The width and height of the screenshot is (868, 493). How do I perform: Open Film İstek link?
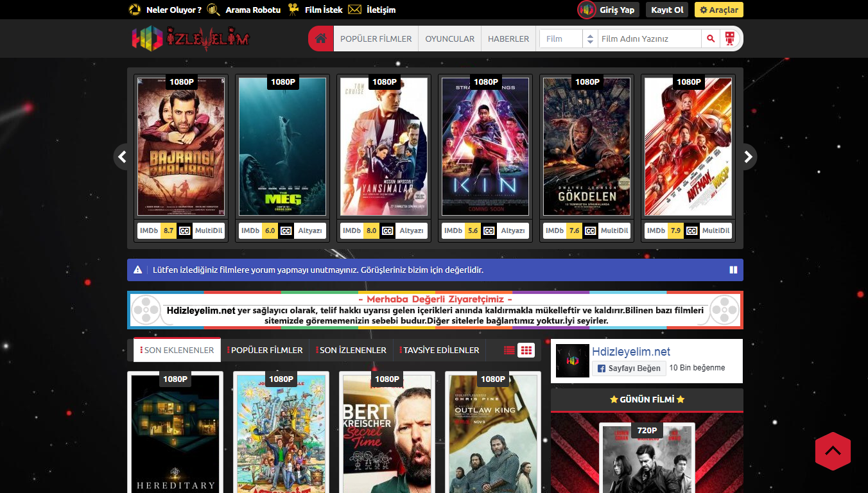point(324,10)
